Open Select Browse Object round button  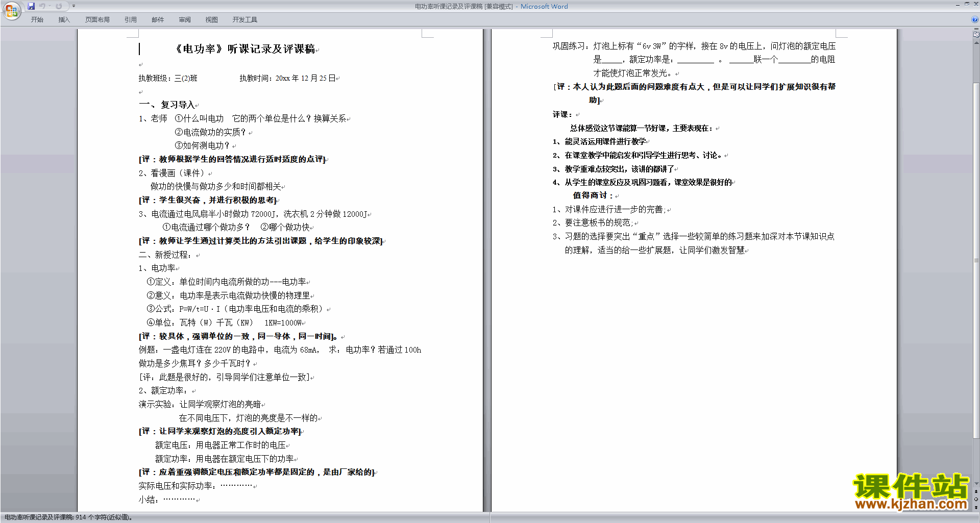pos(976,500)
